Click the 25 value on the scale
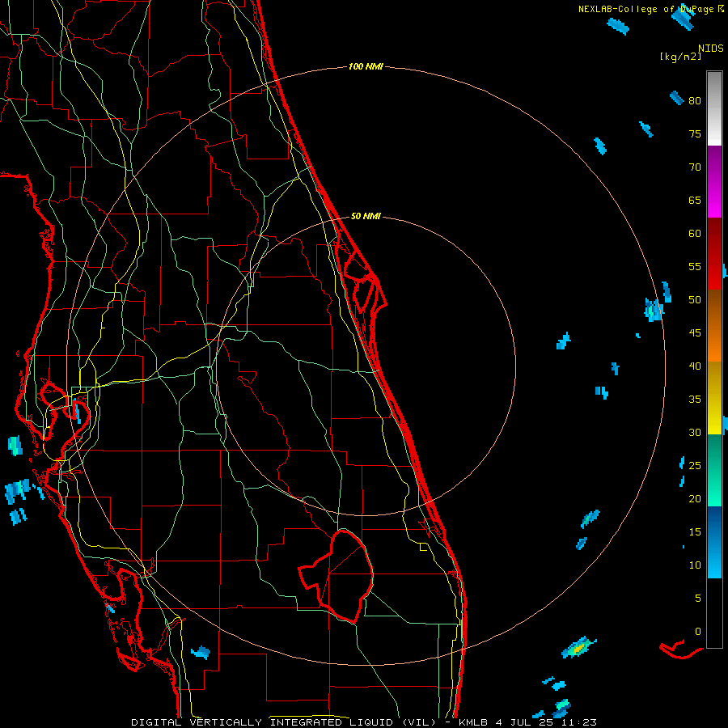The height and width of the screenshot is (728, 728). 695,465
